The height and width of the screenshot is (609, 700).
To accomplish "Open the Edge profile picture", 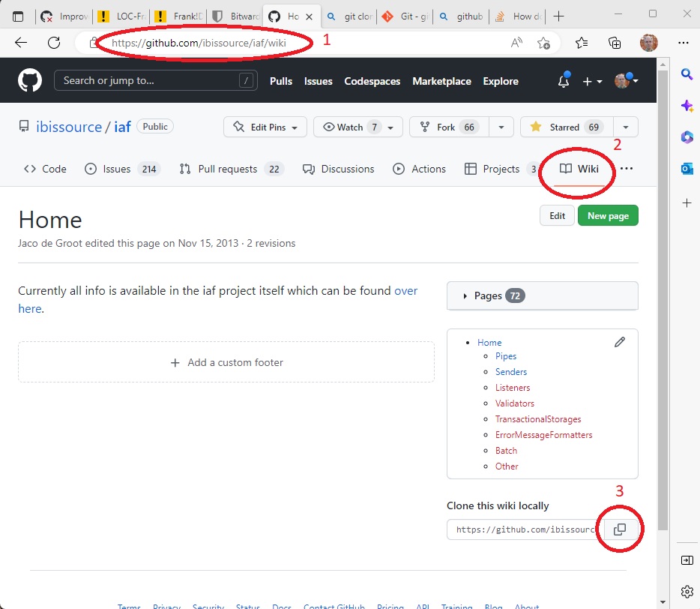I will (648, 43).
